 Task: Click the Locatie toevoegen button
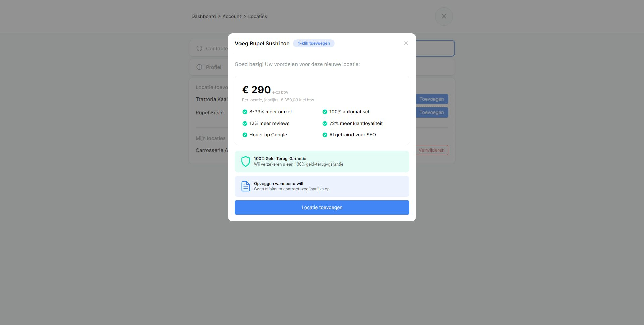pos(322,207)
